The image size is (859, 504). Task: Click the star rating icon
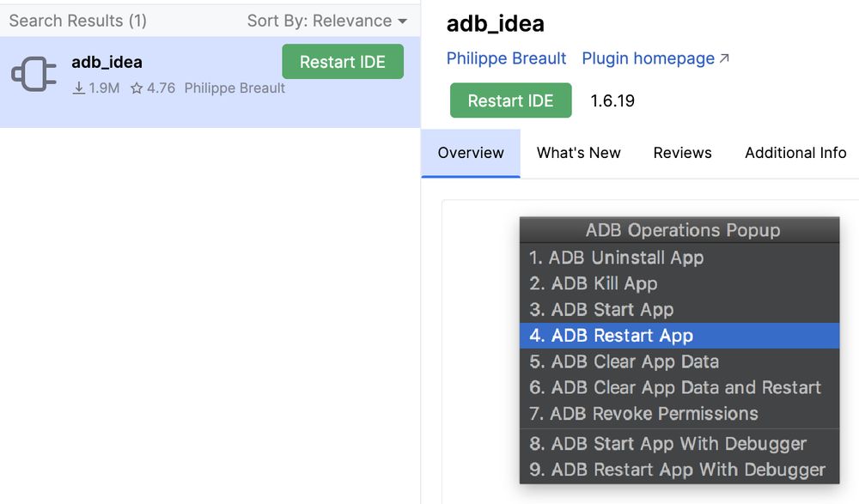click(137, 88)
